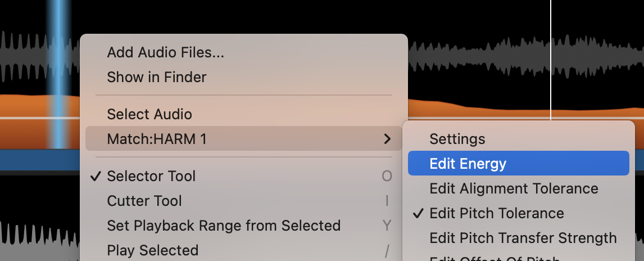Image resolution: width=644 pixels, height=261 pixels.
Task: Click Show in Finder menu entry
Action: coord(156,77)
